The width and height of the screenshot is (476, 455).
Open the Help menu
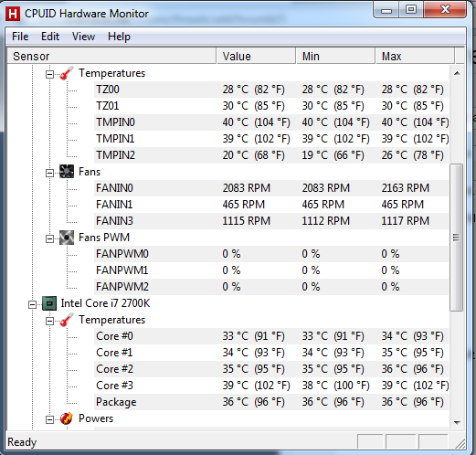click(x=119, y=37)
